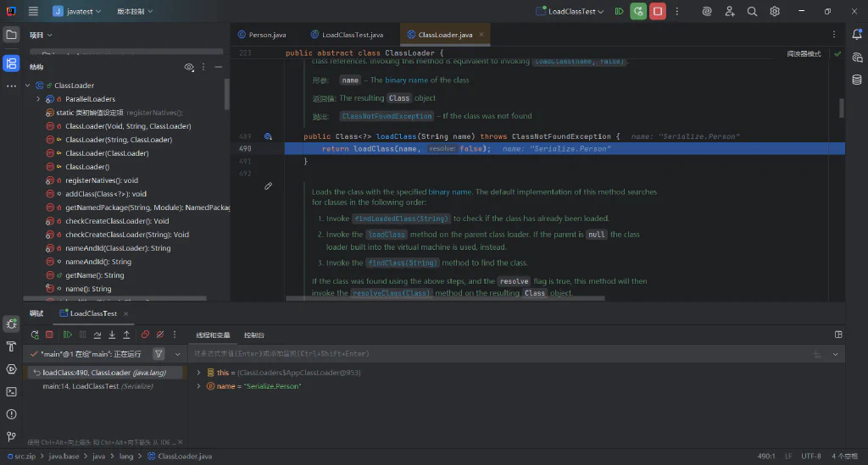
Task: Resume program in debug toolbar
Action: point(68,335)
